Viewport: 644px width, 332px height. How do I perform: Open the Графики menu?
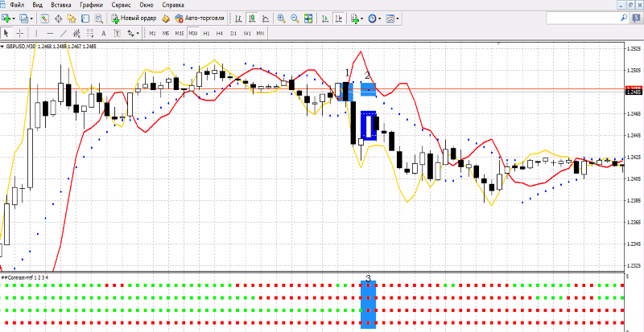pyautogui.click(x=92, y=6)
